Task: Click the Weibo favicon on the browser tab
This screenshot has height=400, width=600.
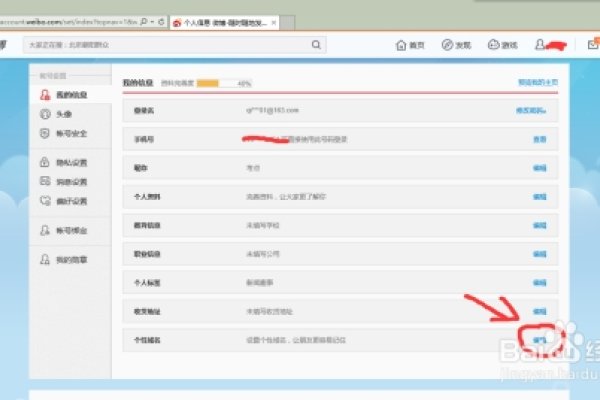Action: click(177, 23)
